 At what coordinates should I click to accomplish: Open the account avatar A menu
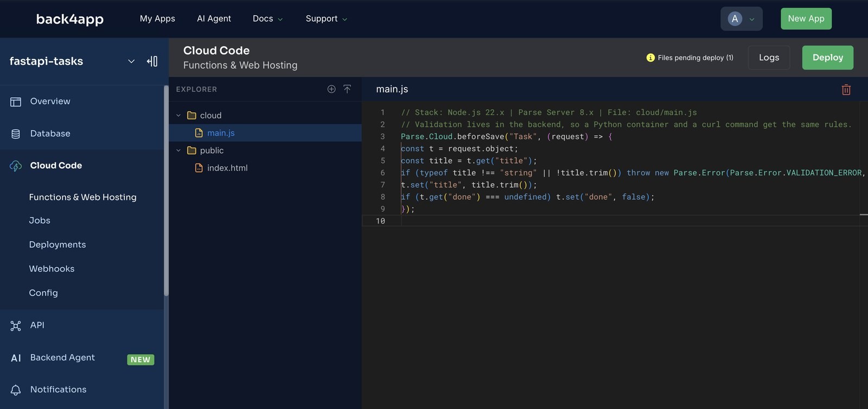[x=742, y=19]
